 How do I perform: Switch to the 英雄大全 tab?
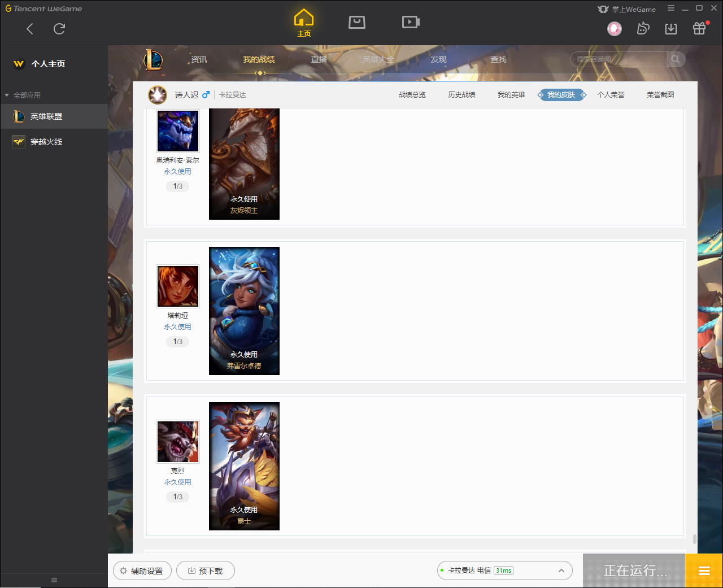pyautogui.click(x=378, y=59)
